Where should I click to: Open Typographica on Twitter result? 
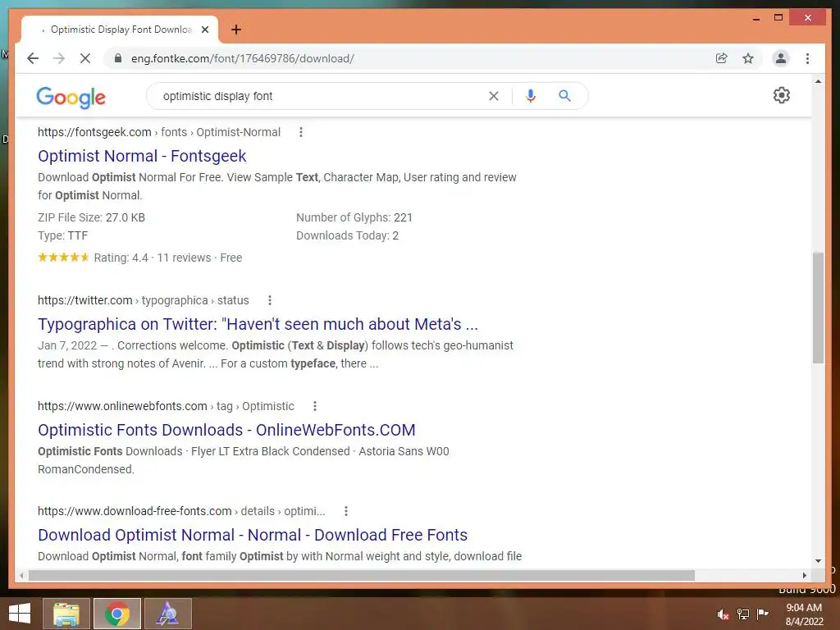(258, 324)
